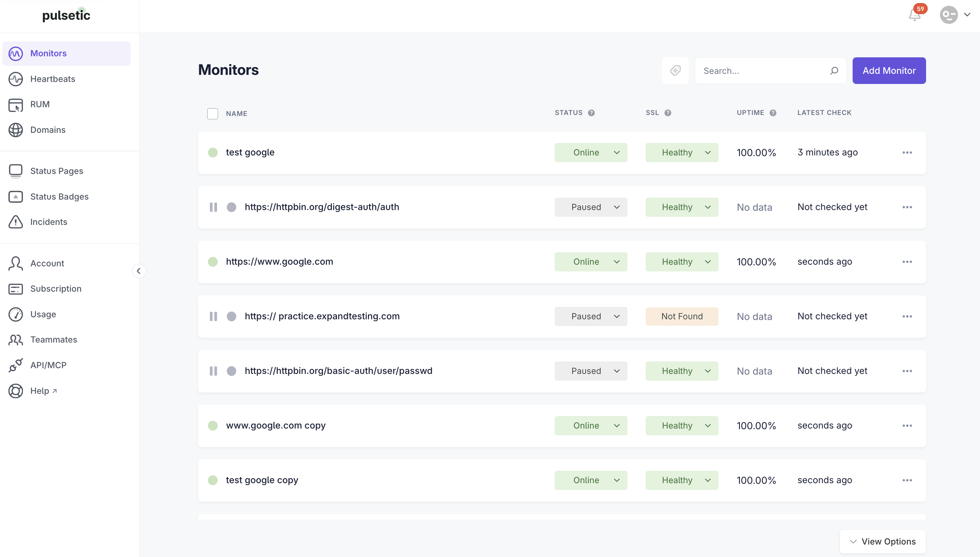This screenshot has height=557, width=980.
Task: Open https://httpbin.org/basic-auth/user/passwd monitor
Action: [338, 372]
